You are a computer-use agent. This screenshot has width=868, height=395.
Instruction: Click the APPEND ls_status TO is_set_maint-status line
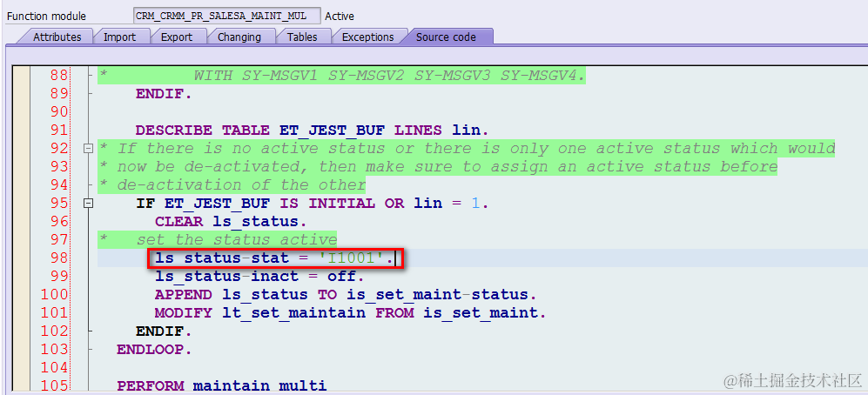coord(346,294)
